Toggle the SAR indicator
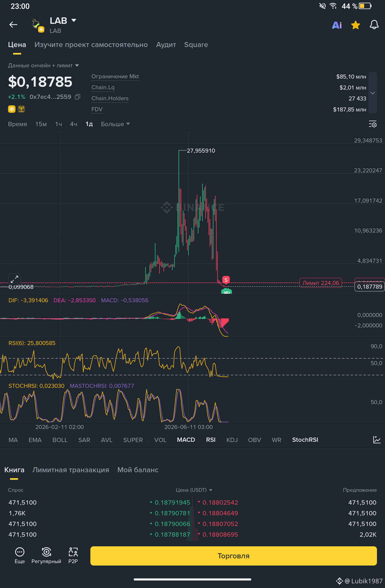Screen dimensions: 385x588 point(84,440)
